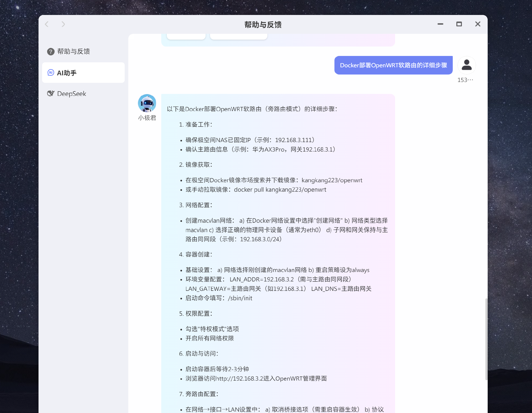
Task: Maximize the 帮助与反馈 window
Action: 459,24
